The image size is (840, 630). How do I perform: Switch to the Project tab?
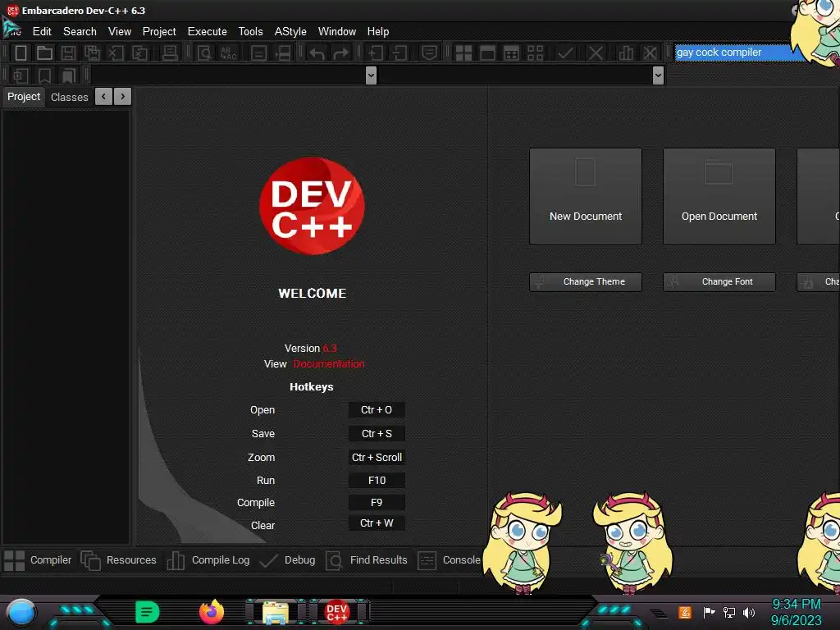(24, 97)
